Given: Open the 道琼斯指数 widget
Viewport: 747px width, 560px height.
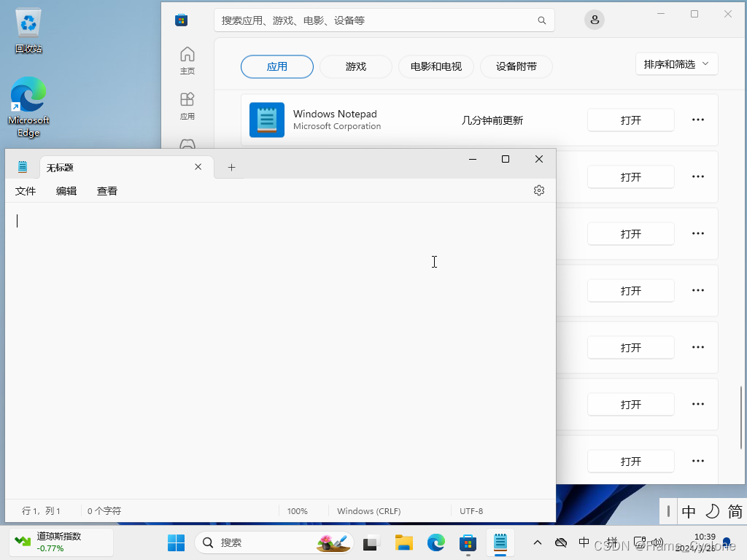Looking at the screenshot, I should click(x=61, y=542).
